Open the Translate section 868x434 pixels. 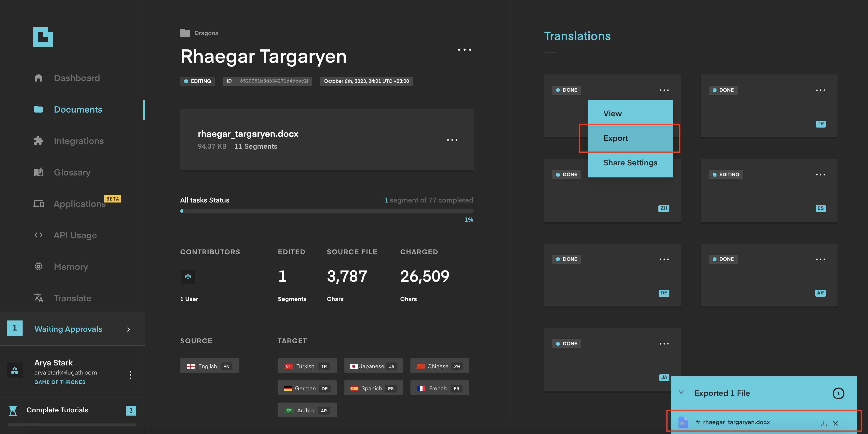(x=72, y=298)
